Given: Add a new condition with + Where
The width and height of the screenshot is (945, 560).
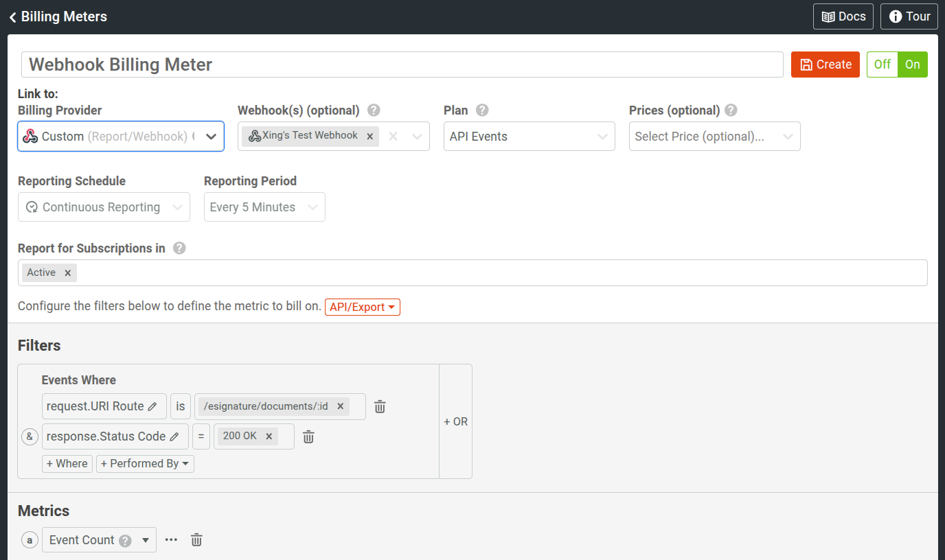Looking at the screenshot, I should point(67,463).
